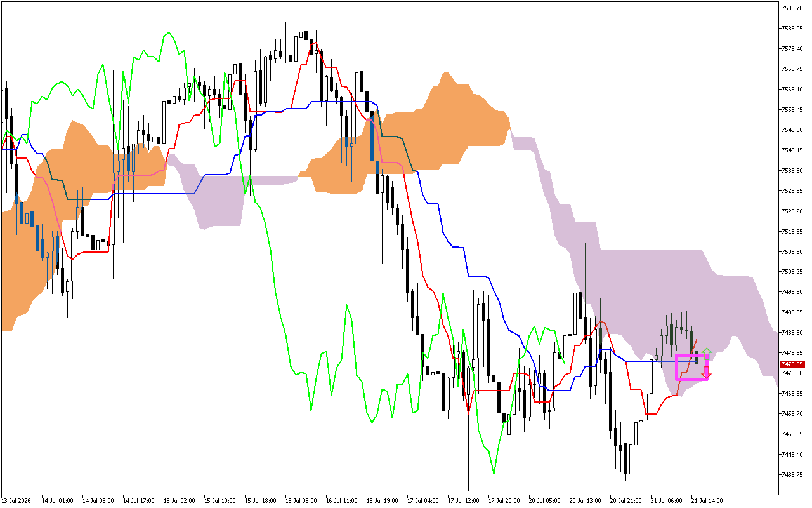Click the 7496.60 price axis label
Viewport: 812px width, 508px height.
tap(793, 292)
